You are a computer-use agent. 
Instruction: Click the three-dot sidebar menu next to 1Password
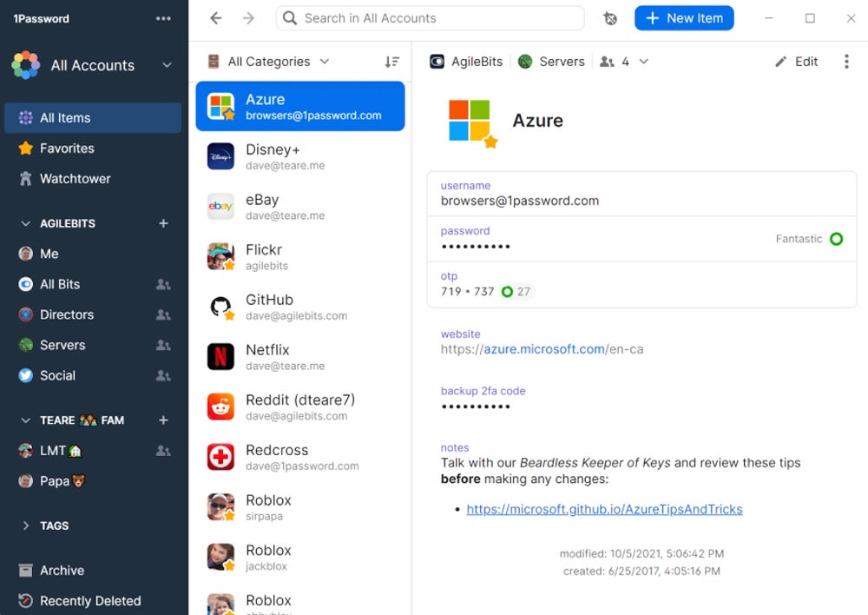click(x=163, y=18)
